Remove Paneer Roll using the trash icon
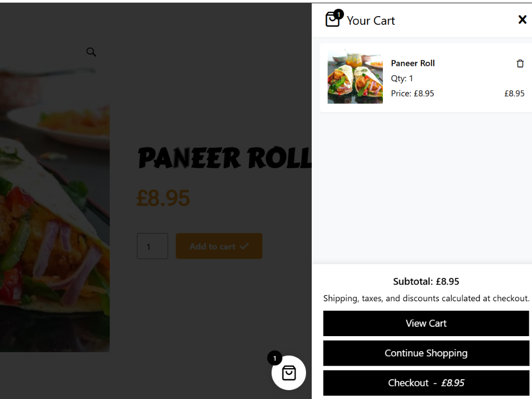The image size is (532, 399). [x=520, y=63]
